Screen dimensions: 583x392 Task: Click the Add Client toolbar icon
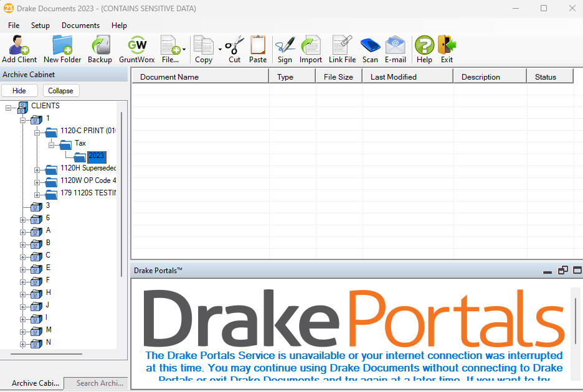pyautogui.click(x=19, y=49)
